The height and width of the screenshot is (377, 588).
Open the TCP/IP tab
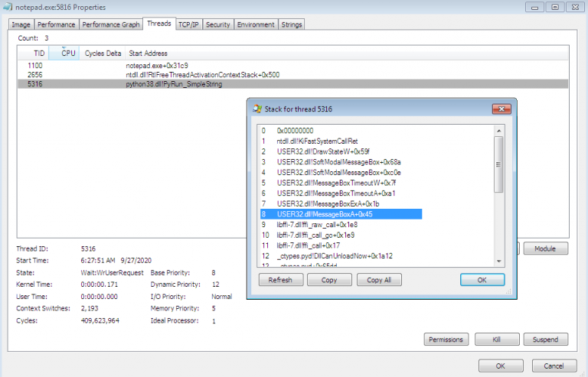[188, 24]
